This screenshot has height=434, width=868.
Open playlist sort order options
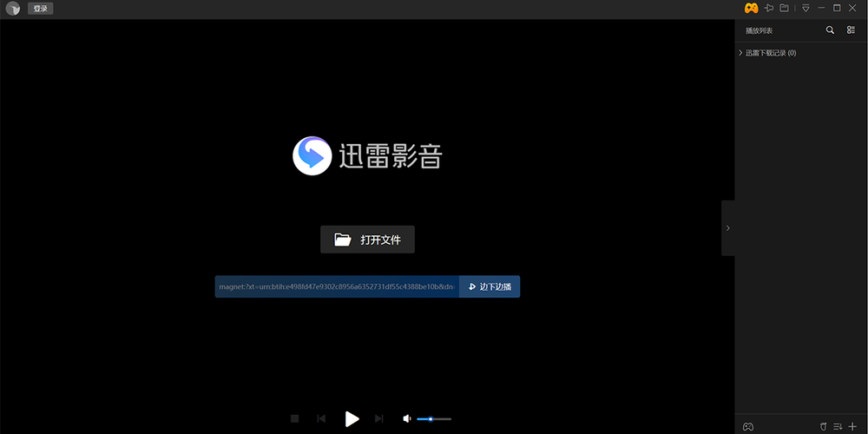(838, 426)
